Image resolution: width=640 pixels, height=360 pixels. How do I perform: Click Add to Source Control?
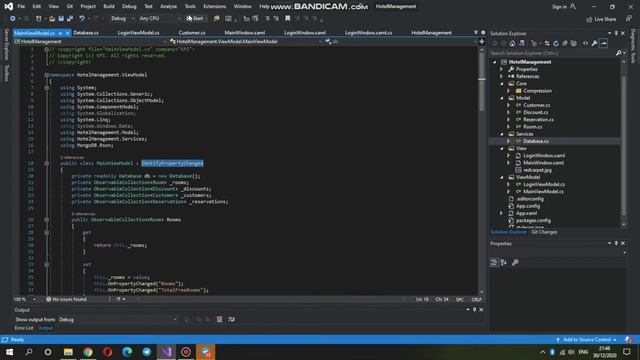tap(587, 340)
